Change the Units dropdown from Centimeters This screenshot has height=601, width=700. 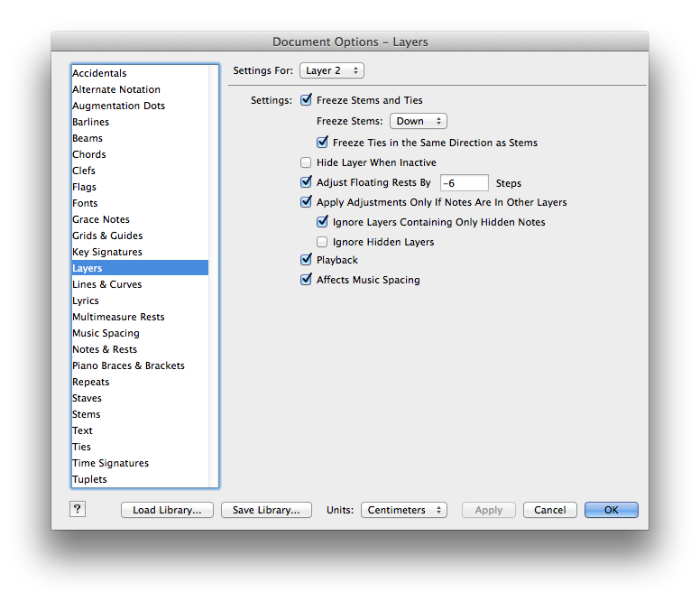coord(403,510)
